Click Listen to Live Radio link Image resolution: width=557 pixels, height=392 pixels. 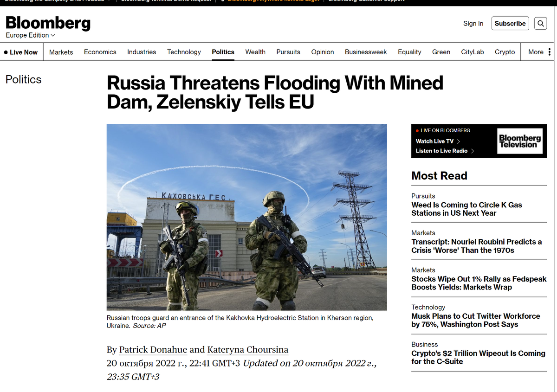[x=445, y=151]
